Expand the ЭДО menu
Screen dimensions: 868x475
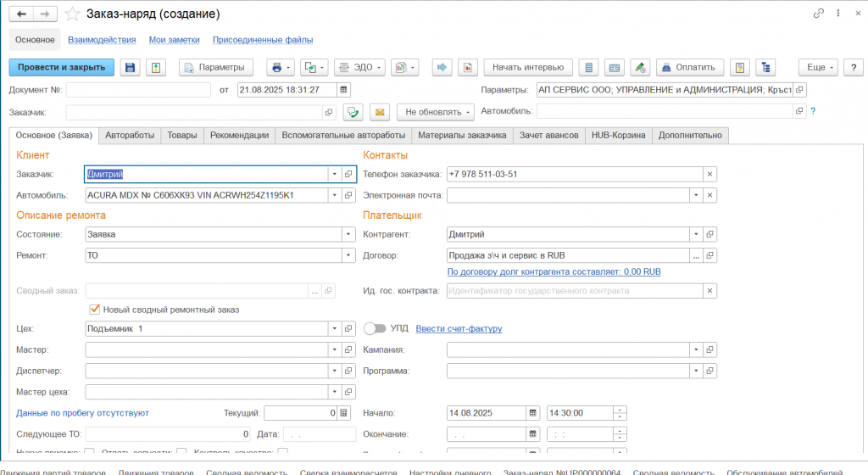click(359, 68)
